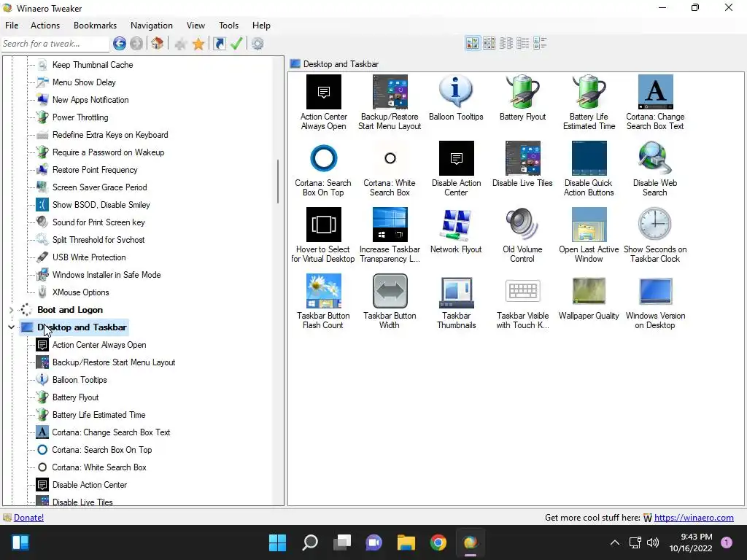Select Show BSOD, Disable Smiley tree item
This screenshot has height=560, width=747.
point(101,205)
